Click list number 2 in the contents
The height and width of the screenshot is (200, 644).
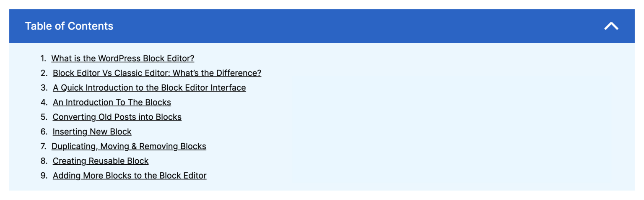point(44,73)
